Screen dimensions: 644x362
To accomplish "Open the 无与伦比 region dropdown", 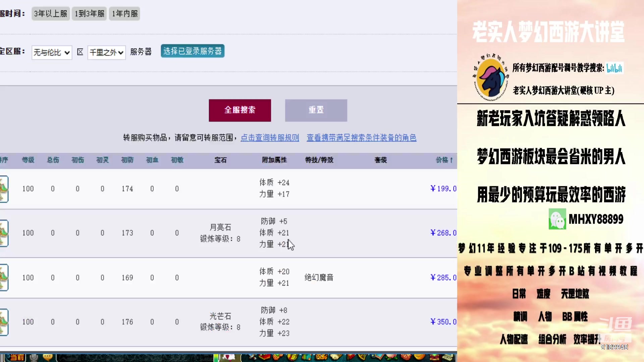I will [52, 53].
